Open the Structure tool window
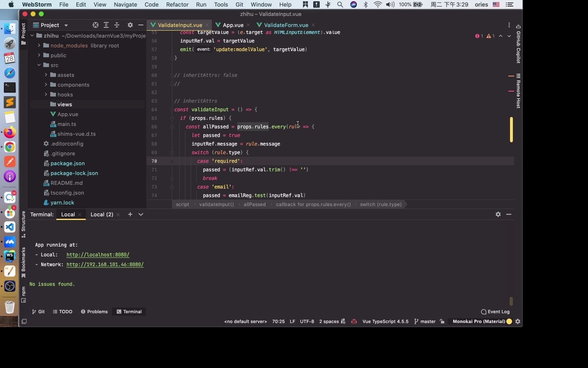Screen dimensions: 588x368 tap(23, 224)
